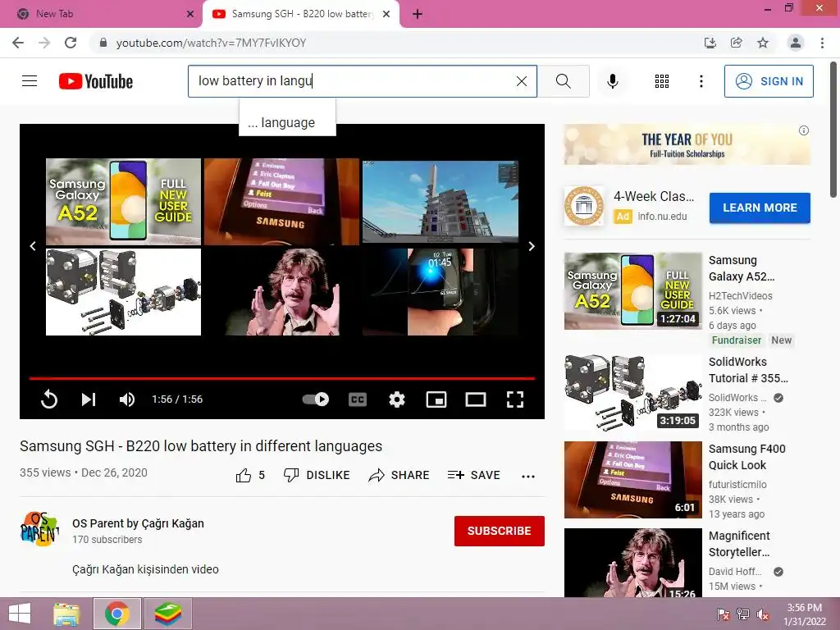Open Windows Start menu

[20, 614]
